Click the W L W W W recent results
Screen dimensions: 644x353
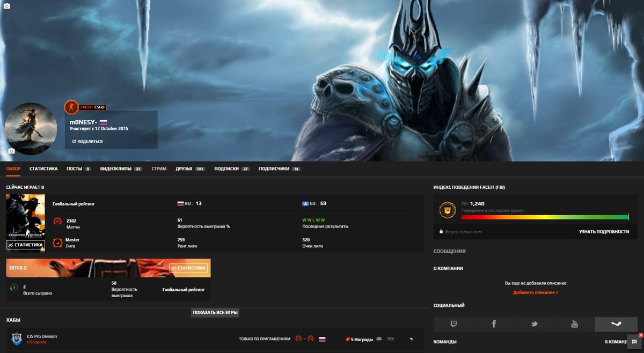pos(313,220)
